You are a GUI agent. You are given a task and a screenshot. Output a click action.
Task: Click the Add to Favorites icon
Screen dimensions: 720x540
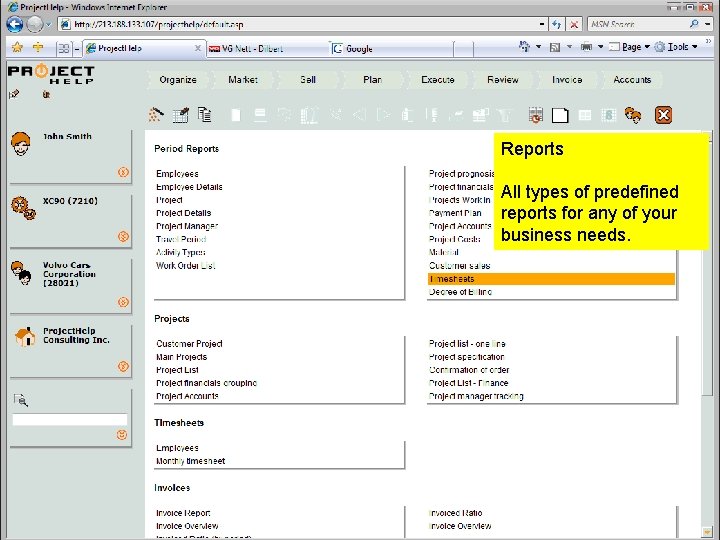(38, 47)
